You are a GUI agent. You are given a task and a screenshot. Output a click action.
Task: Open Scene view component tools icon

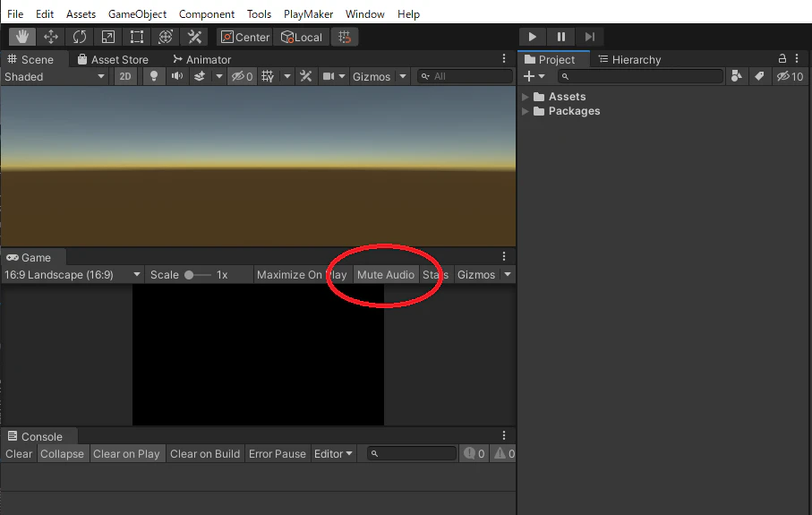tap(306, 77)
